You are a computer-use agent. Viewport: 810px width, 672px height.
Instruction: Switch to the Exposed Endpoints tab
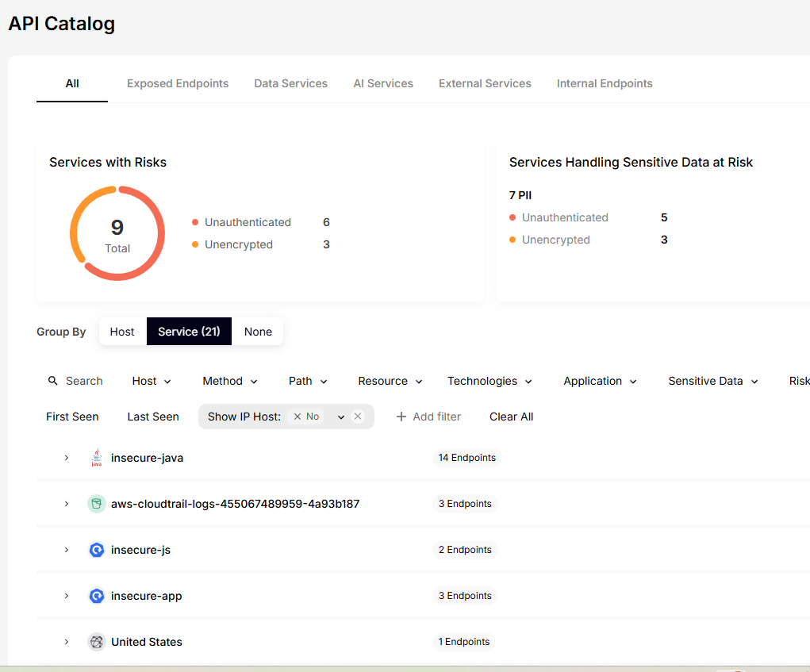point(178,83)
